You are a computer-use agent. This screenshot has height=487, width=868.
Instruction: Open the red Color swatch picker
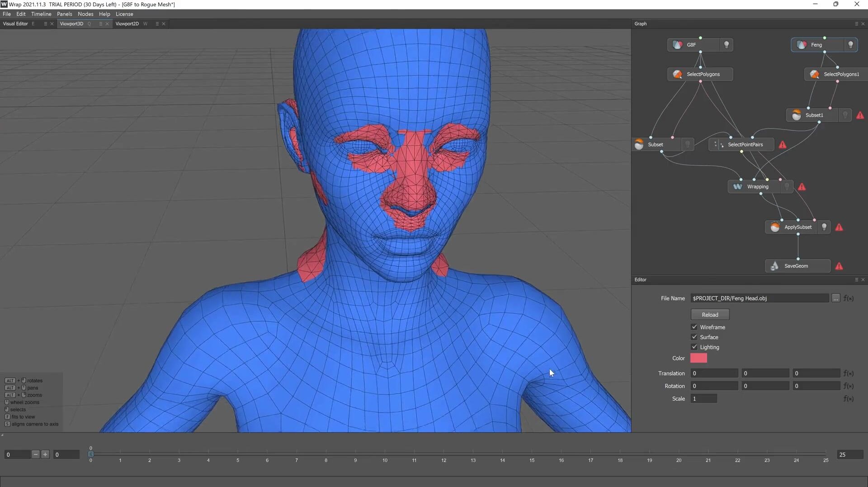pos(698,358)
